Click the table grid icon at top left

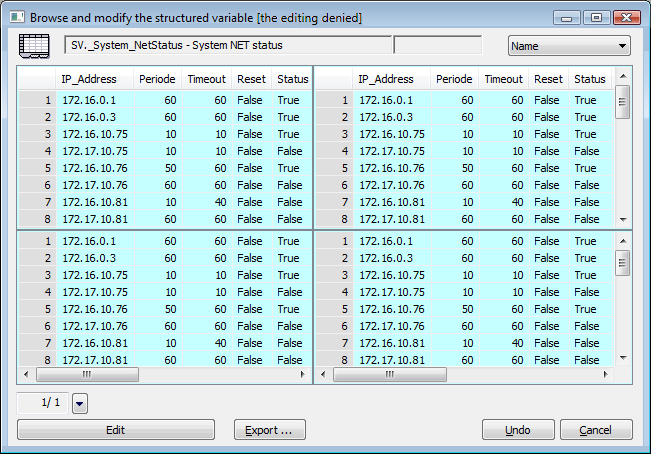click(x=35, y=46)
